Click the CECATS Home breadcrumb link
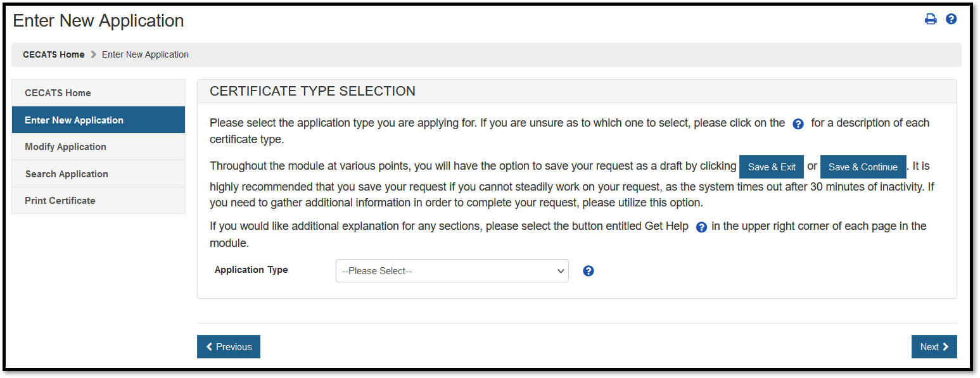Viewport: 980px width, 378px height. pos(54,54)
